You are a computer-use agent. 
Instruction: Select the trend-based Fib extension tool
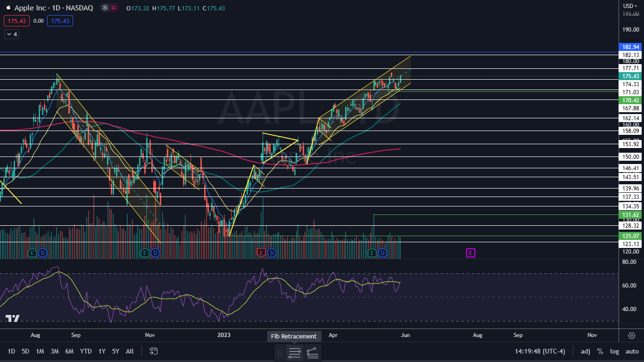[313, 352]
